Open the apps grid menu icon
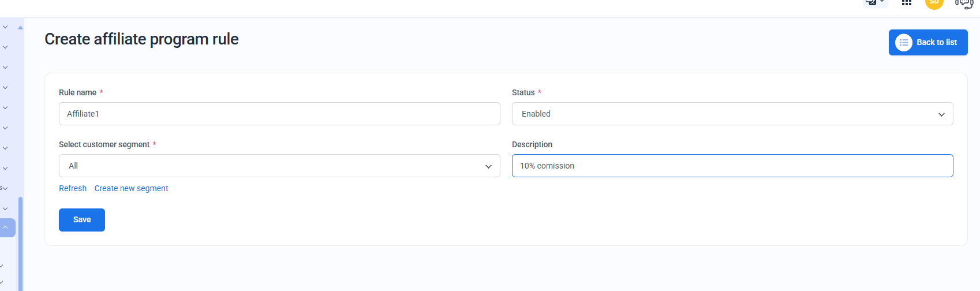Screen dimensions: 980x291 pos(907,3)
